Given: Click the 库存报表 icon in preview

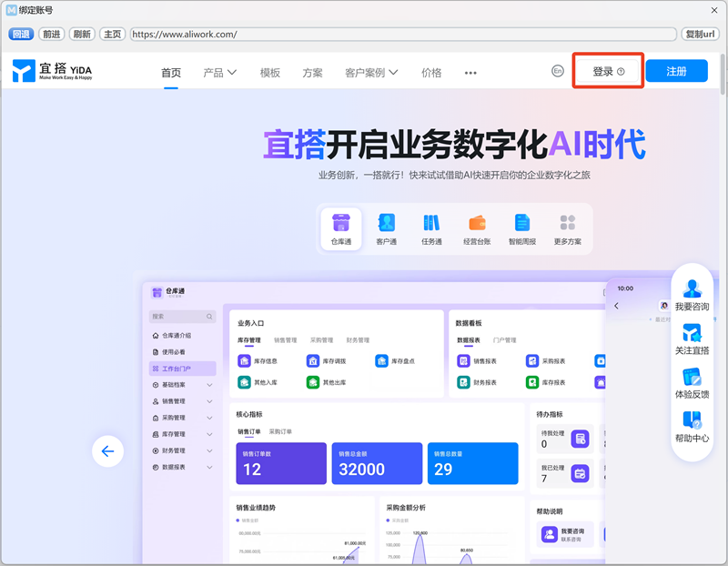Looking at the screenshot, I should [x=532, y=382].
